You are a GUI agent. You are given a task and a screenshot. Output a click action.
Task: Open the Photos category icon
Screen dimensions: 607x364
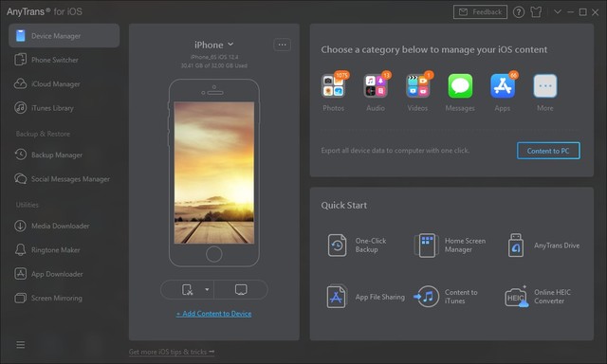coord(333,86)
